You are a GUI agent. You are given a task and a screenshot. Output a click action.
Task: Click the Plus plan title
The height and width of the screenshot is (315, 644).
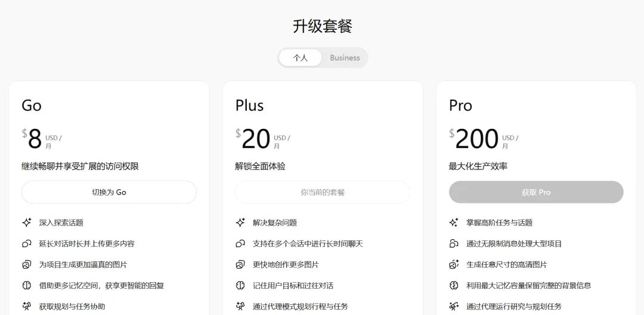[x=249, y=106]
